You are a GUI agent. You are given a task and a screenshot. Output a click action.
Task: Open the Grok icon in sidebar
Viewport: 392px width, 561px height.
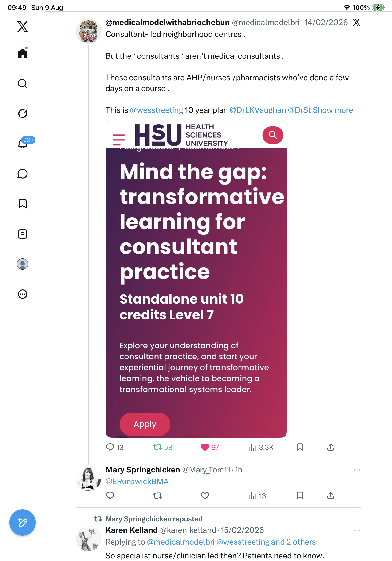(x=23, y=113)
